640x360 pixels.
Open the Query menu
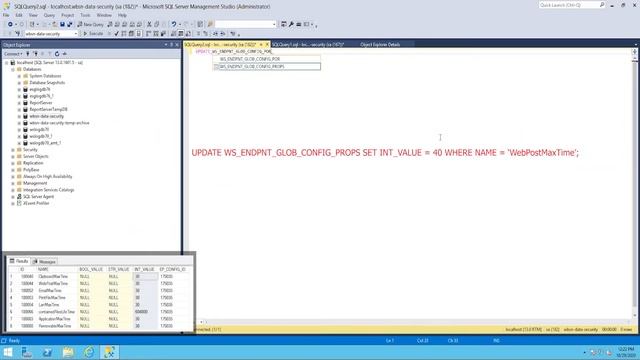pyautogui.click(x=49, y=15)
